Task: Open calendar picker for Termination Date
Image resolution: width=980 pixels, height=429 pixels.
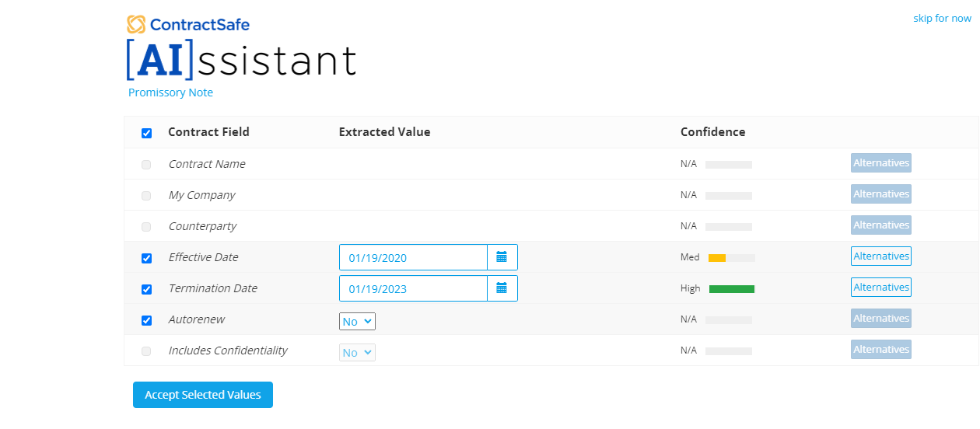Action: pos(502,288)
